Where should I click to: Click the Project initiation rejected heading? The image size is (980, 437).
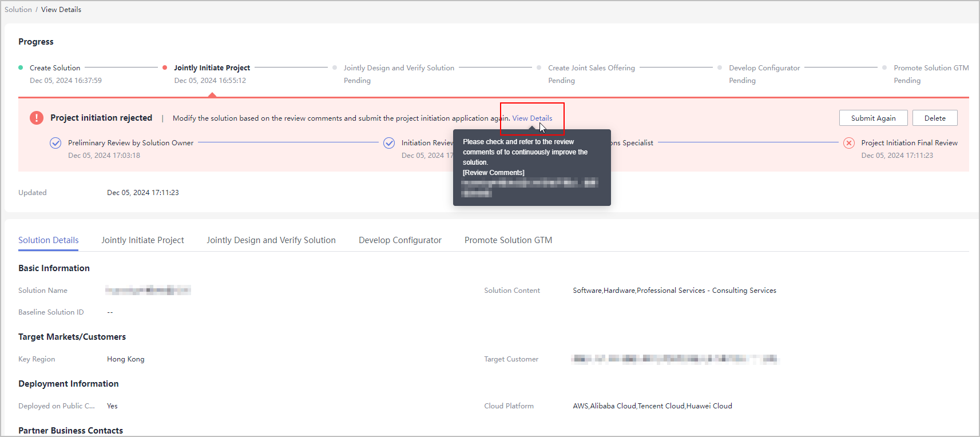coord(101,118)
